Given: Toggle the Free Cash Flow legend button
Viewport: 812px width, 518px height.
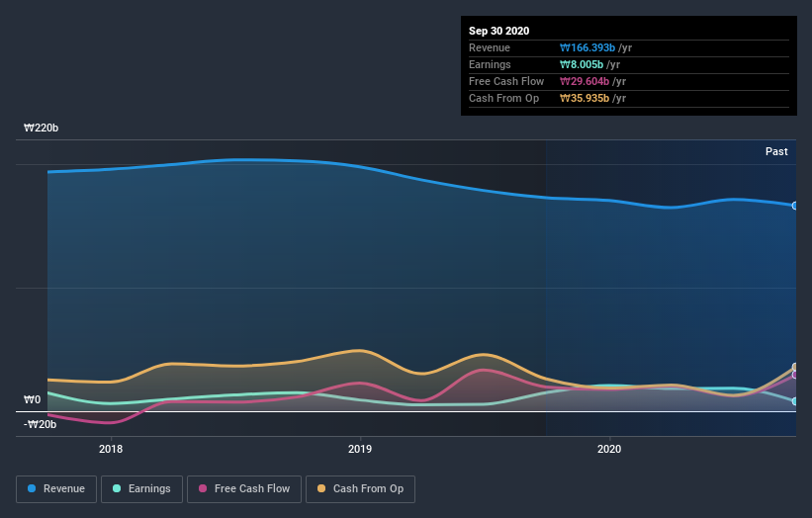Looking at the screenshot, I should (244, 489).
